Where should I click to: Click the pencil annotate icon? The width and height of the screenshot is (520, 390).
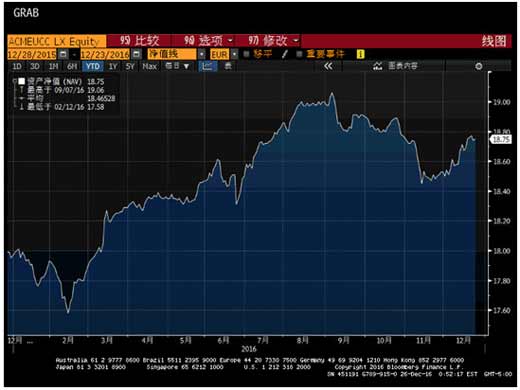coord(285,54)
